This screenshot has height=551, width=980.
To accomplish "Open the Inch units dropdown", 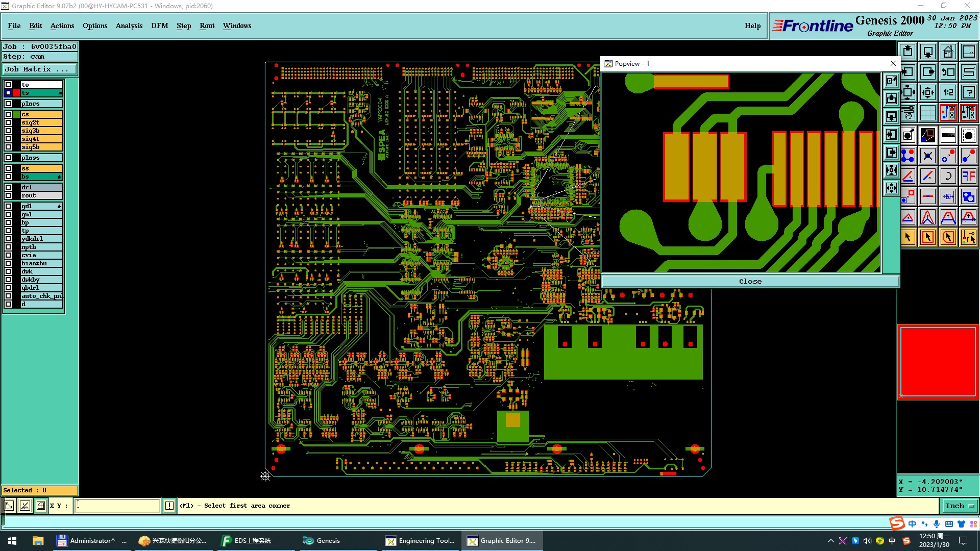I will pos(959,506).
